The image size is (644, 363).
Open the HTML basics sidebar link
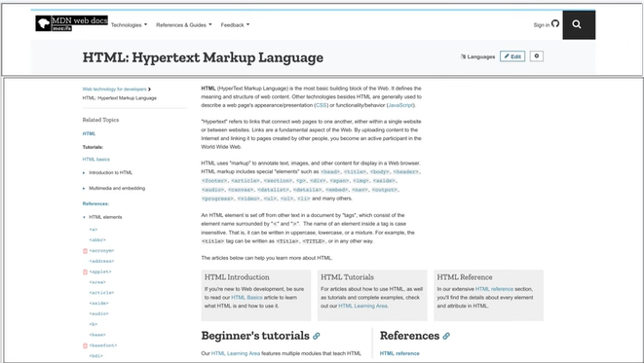tap(96, 160)
